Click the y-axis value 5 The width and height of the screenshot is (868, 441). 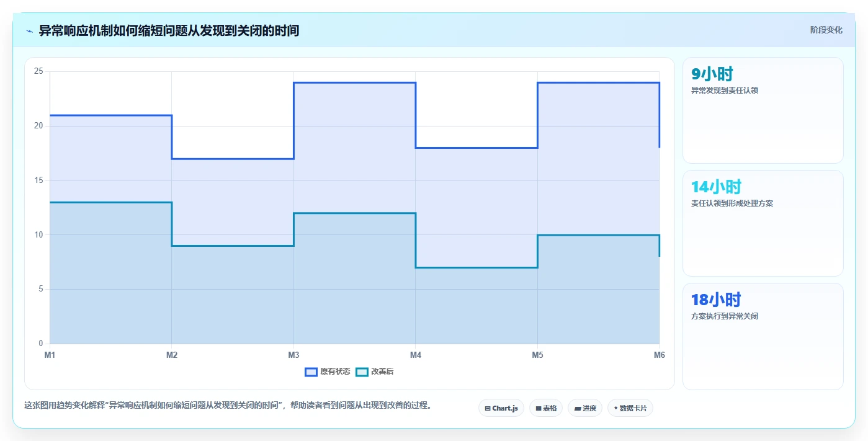(x=40, y=289)
